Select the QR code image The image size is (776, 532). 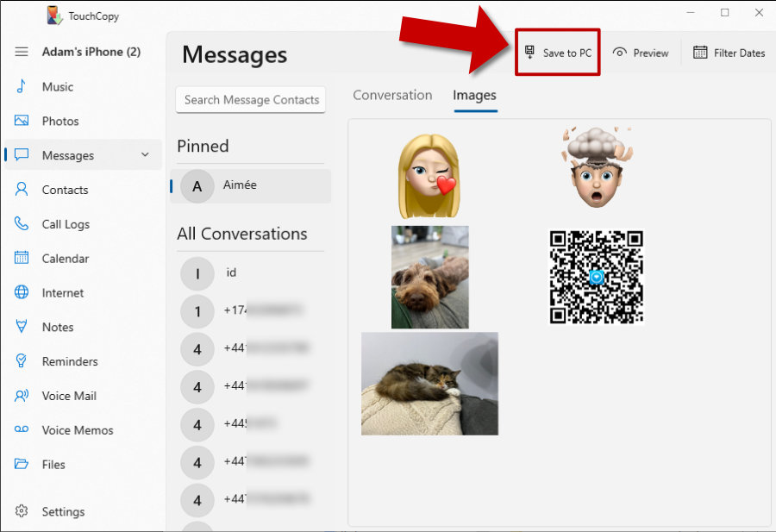tap(597, 277)
